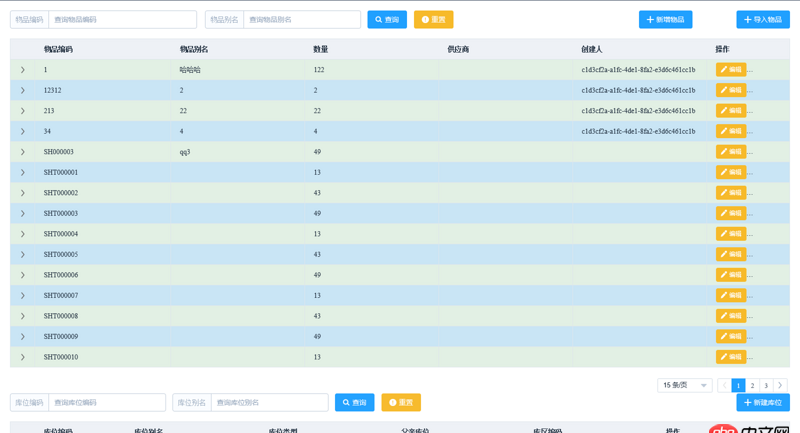Go to page 2 in pagination
This screenshot has height=433, width=800.
tap(752, 385)
